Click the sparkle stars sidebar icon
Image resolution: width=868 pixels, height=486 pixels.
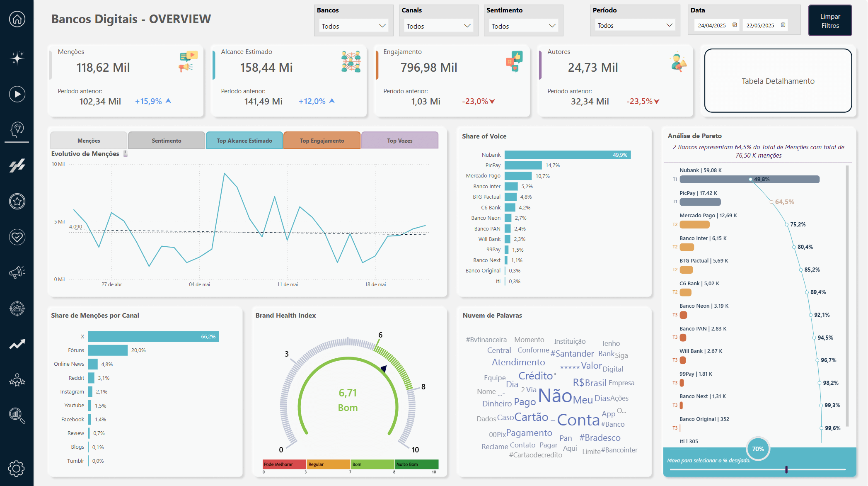[17, 58]
